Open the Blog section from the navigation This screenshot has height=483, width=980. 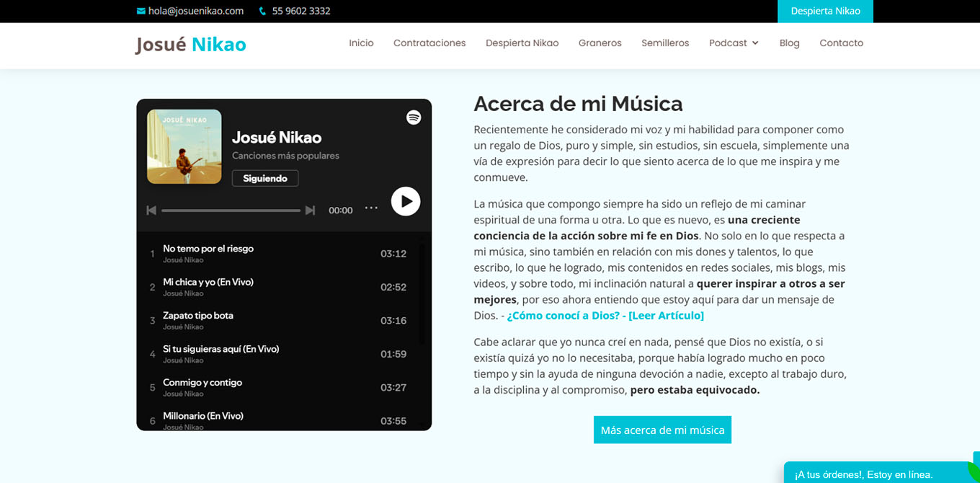tap(789, 43)
